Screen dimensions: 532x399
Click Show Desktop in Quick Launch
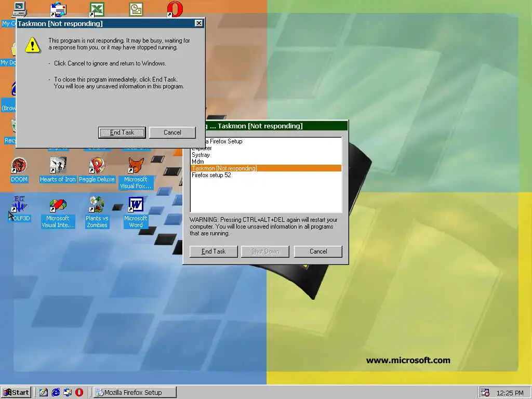43,393
